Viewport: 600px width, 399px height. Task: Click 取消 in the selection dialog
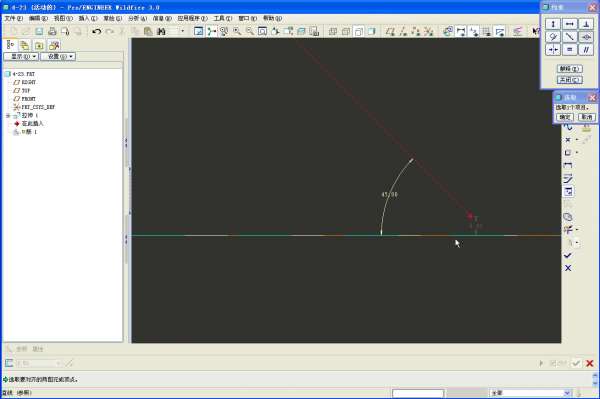pos(586,117)
